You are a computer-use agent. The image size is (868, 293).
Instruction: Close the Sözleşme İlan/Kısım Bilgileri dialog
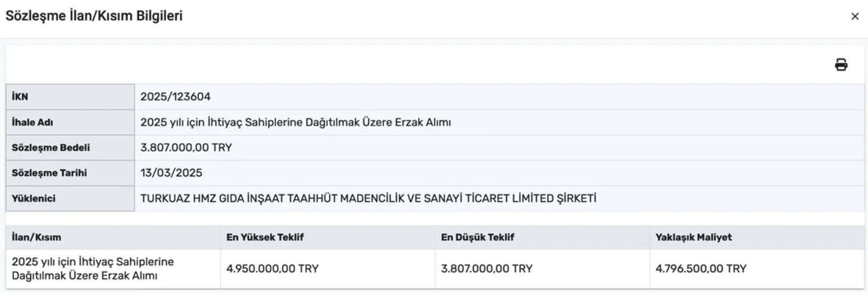click(855, 17)
